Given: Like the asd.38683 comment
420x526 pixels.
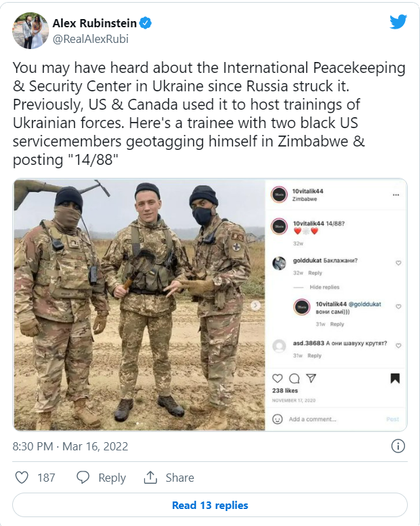Looking at the screenshot, I should tap(398, 345).
